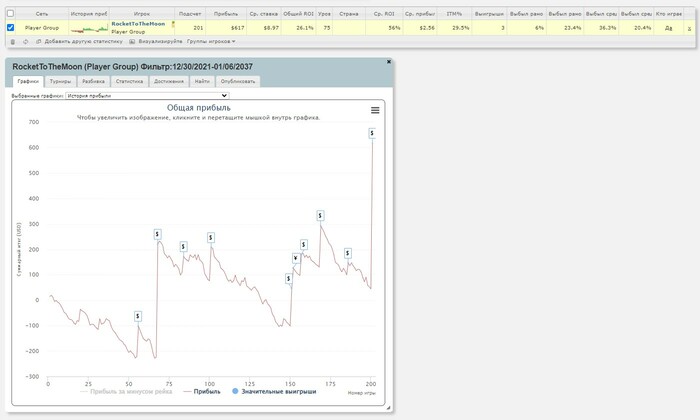Open the RocketToTheMoon player link
700x420 pixels.
point(138,24)
